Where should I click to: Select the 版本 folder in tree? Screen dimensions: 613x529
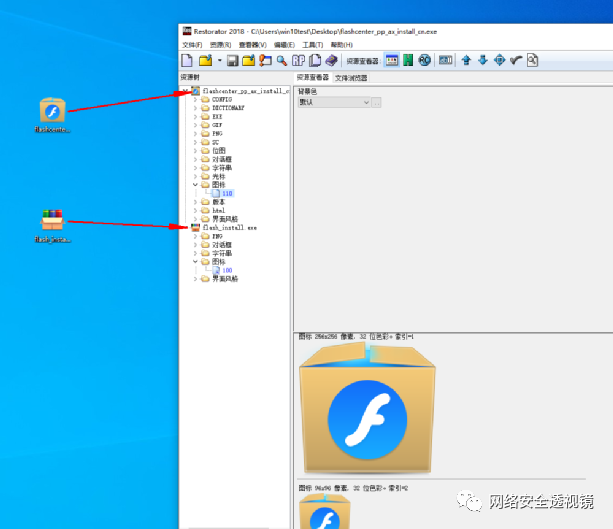(219, 202)
